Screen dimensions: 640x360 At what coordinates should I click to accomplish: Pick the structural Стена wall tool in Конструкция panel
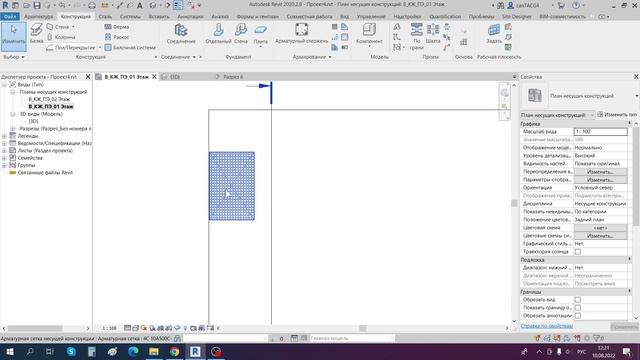point(60,27)
